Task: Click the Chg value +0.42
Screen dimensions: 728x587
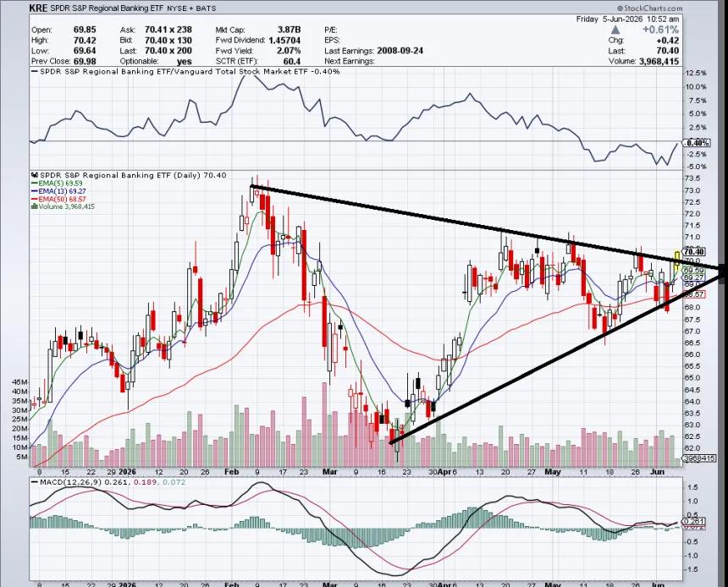Action: coord(668,41)
